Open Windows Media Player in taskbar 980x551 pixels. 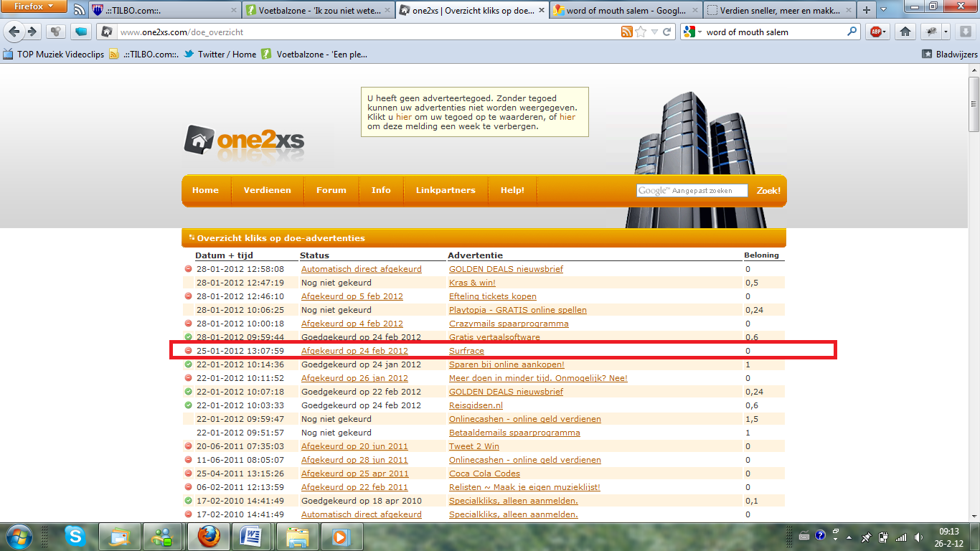tap(342, 537)
